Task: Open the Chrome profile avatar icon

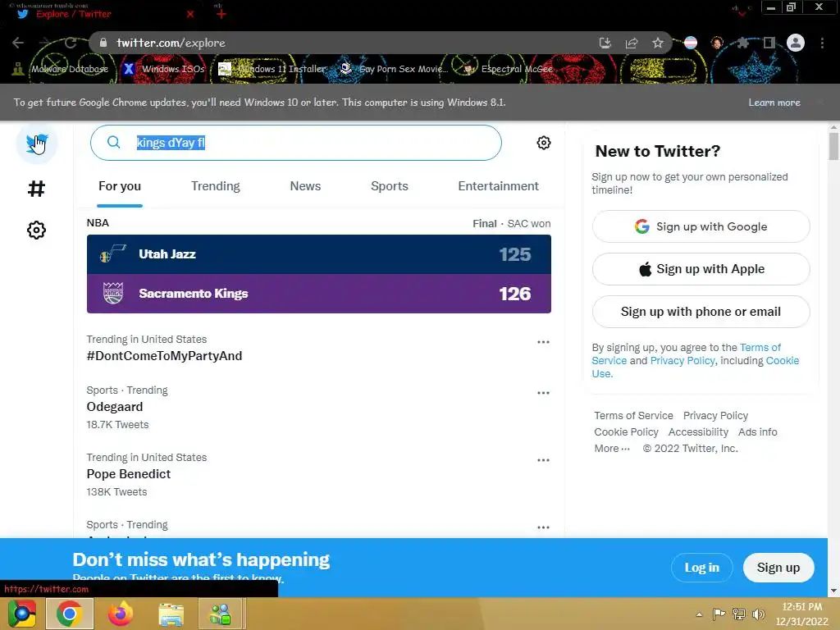Action: (796, 43)
